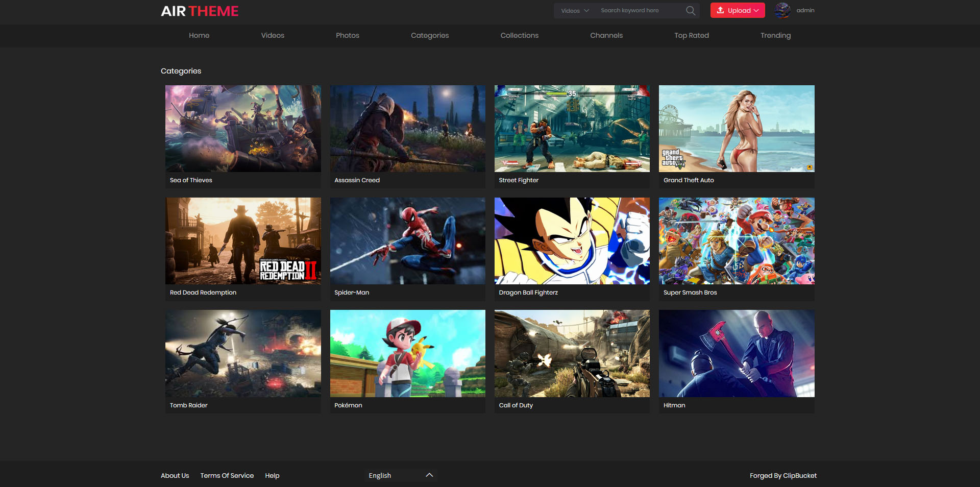Open the About Us footer link
The height and width of the screenshot is (487, 980).
175,475
